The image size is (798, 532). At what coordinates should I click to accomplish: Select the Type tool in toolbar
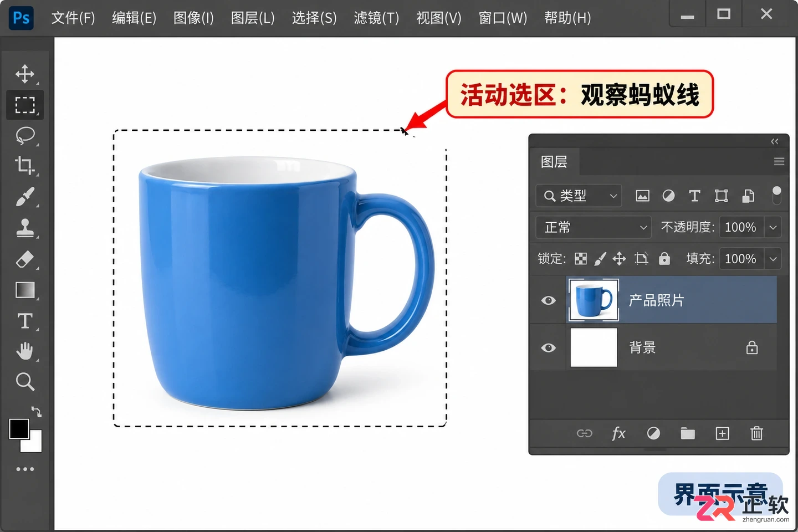(x=25, y=321)
